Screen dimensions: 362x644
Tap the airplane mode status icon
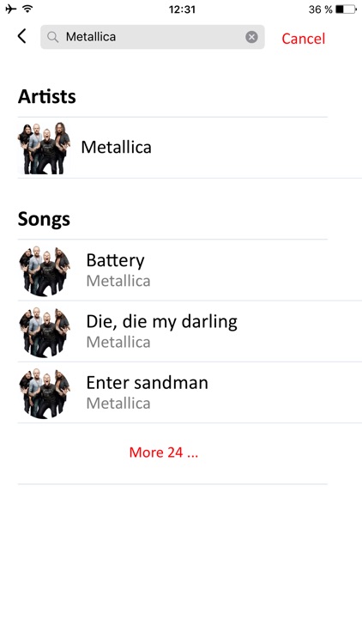pyautogui.click(x=11, y=9)
